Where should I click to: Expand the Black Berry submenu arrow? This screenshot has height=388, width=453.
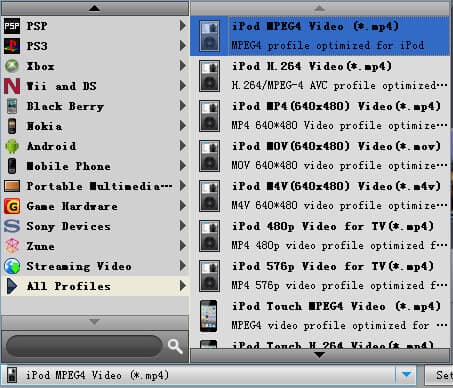pyautogui.click(x=182, y=106)
